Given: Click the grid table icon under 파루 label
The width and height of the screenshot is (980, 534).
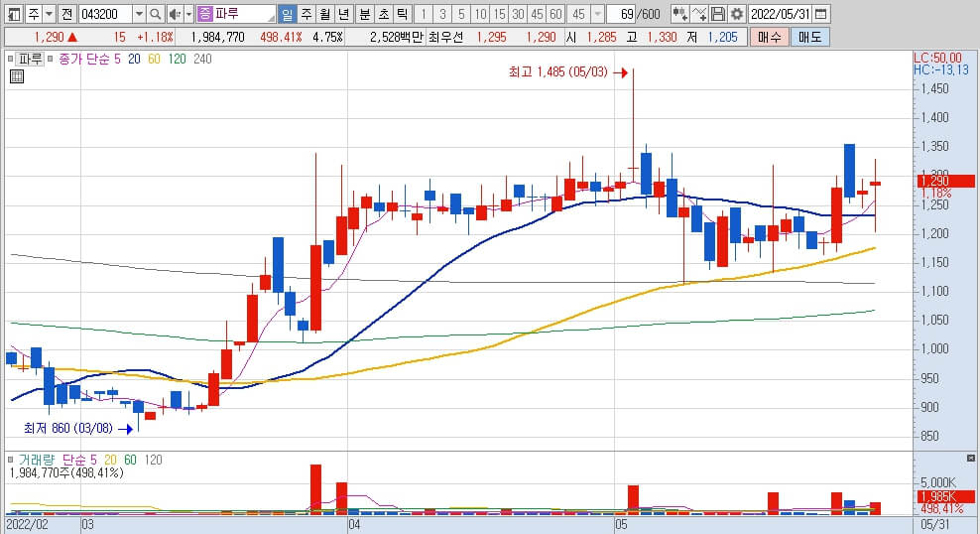Looking at the screenshot, I should [17, 76].
